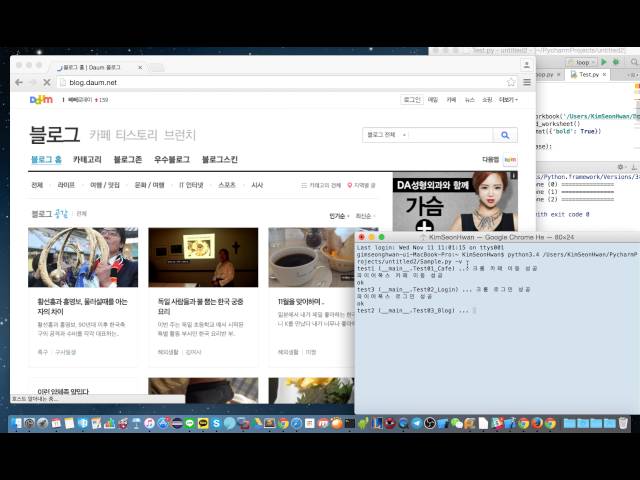Open the 블로그 전체 search scope dropdown
This screenshot has width=640, height=480.
pos(386,135)
